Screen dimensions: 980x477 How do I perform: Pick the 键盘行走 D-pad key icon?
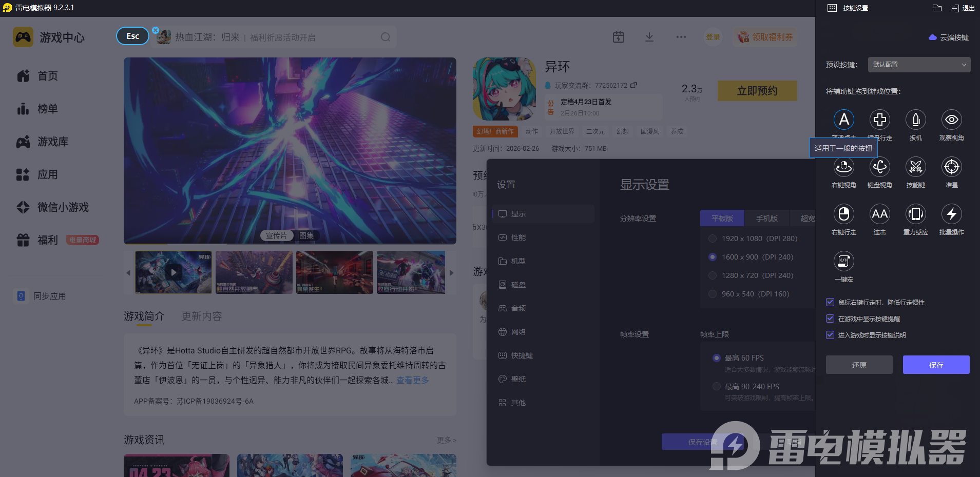coord(879,120)
